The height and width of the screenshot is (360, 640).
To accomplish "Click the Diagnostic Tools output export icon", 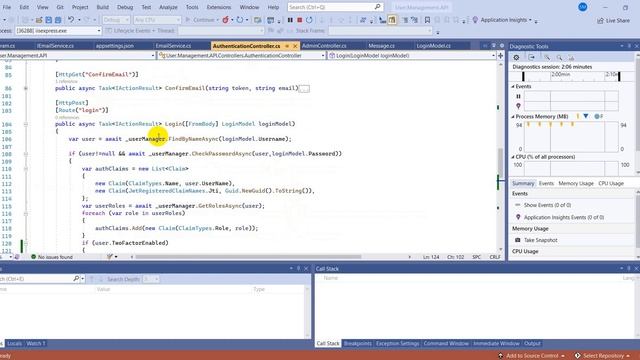I will click(x=531, y=58).
